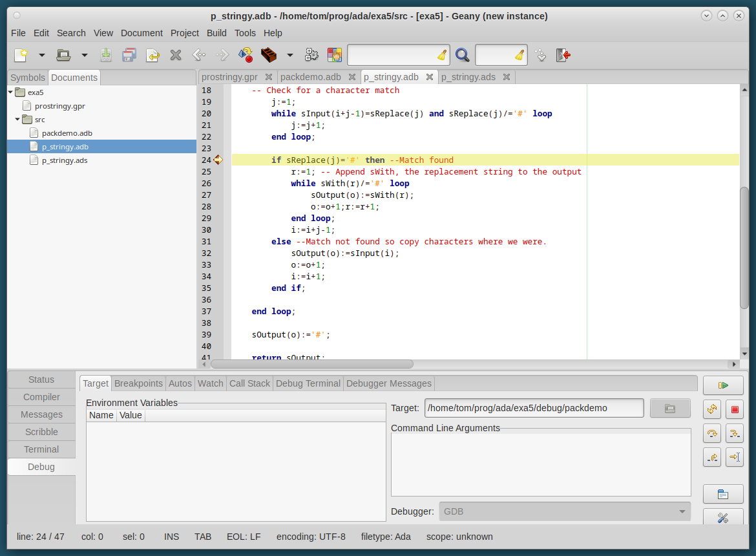Image resolution: width=756 pixels, height=556 pixels.
Task: Open the Build icon's dropdown arrow
Action: pos(289,55)
